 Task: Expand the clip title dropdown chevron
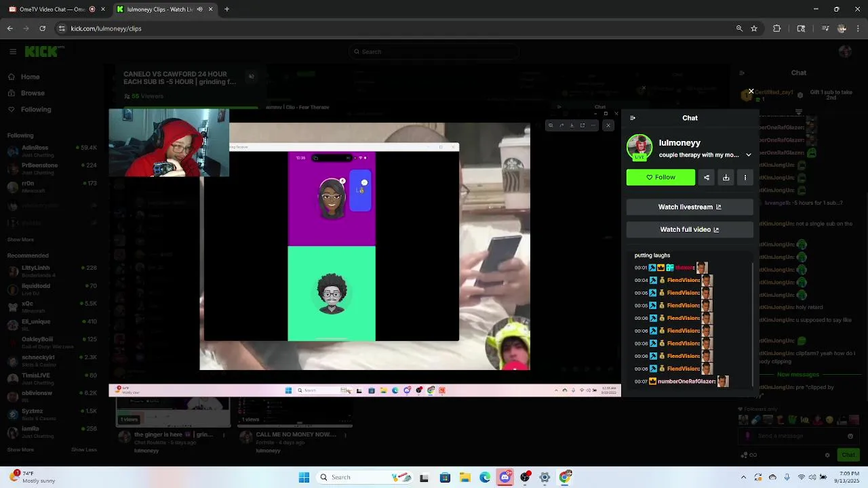click(x=749, y=155)
